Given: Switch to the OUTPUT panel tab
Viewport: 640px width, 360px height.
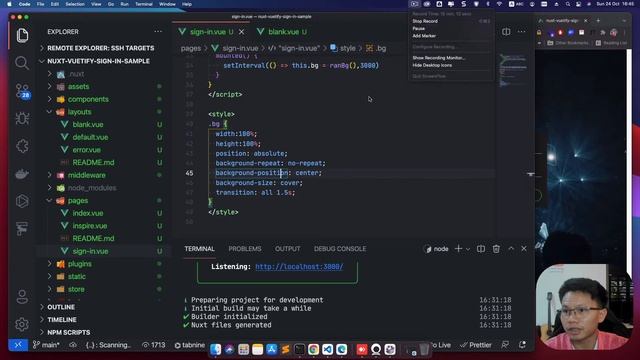Looking at the screenshot, I should 287,249.
